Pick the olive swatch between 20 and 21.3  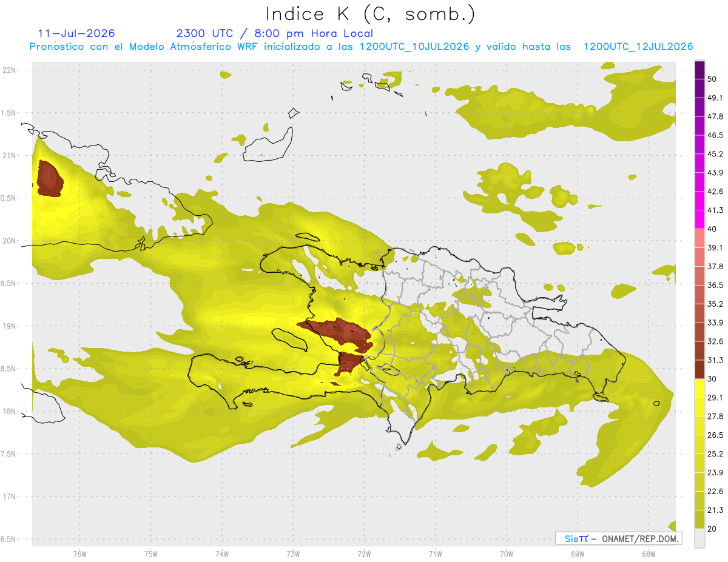pyautogui.click(x=699, y=520)
